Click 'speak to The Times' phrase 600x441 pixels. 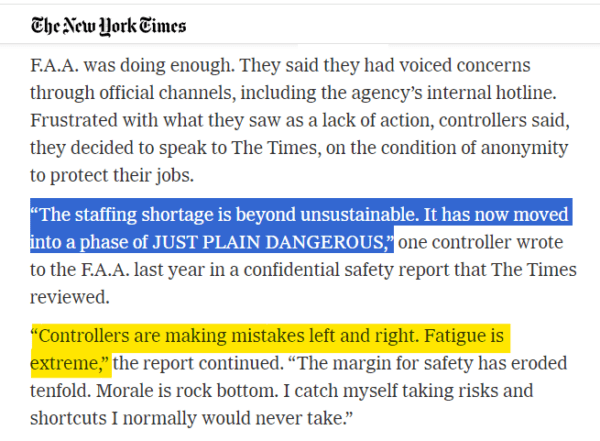[x=240, y=148]
